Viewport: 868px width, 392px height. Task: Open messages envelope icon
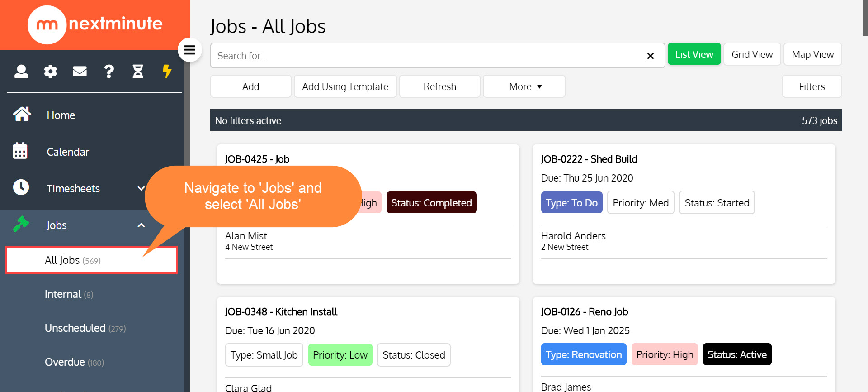tap(80, 72)
